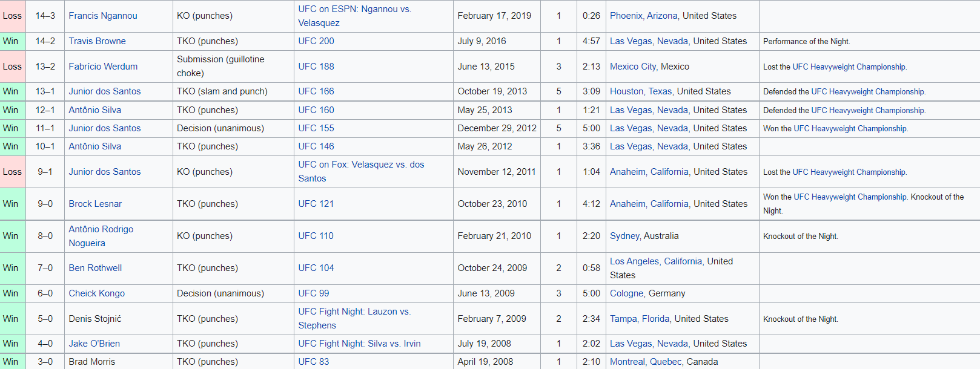Click Antônio Silva in the UFC 146 row
This screenshot has width=980, height=369.
[x=95, y=146]
